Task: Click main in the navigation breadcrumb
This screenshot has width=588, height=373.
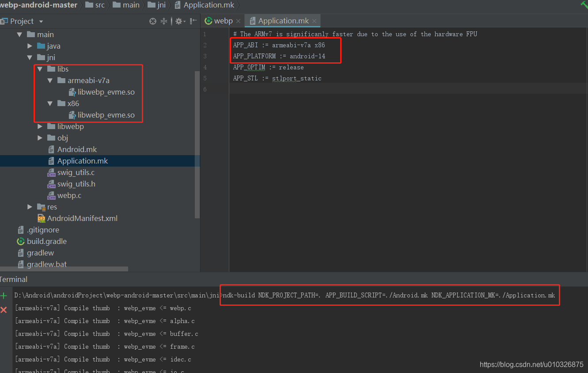Action: pos(126,5)
